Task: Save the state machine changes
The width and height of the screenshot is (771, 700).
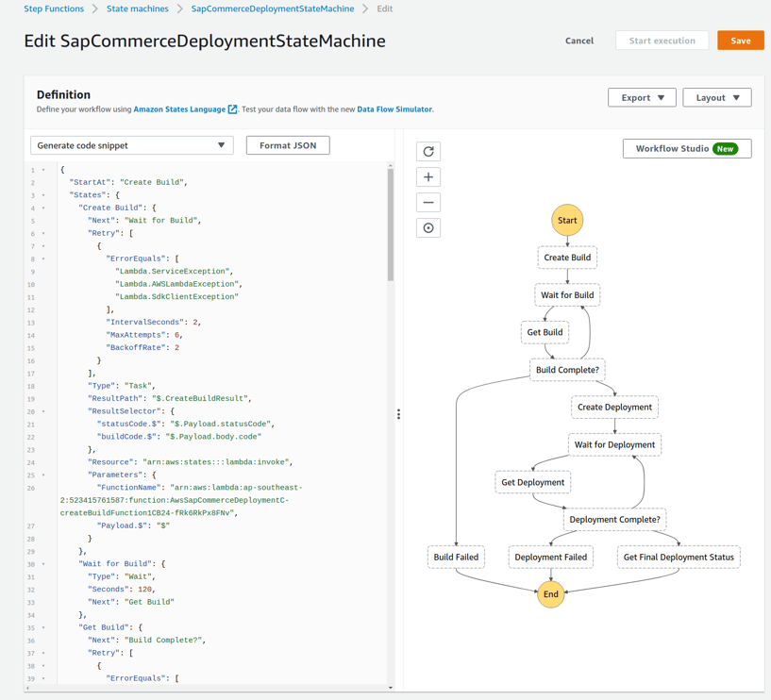Action: click(740, 41)
